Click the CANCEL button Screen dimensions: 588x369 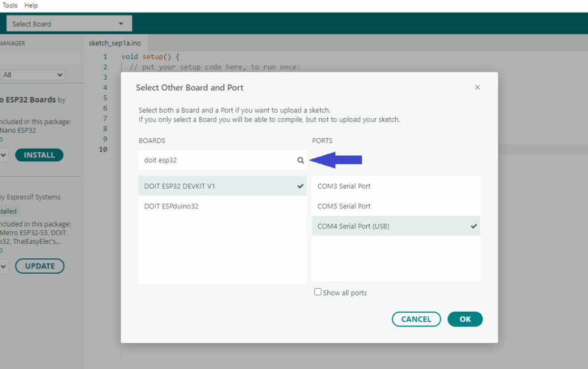416,319
